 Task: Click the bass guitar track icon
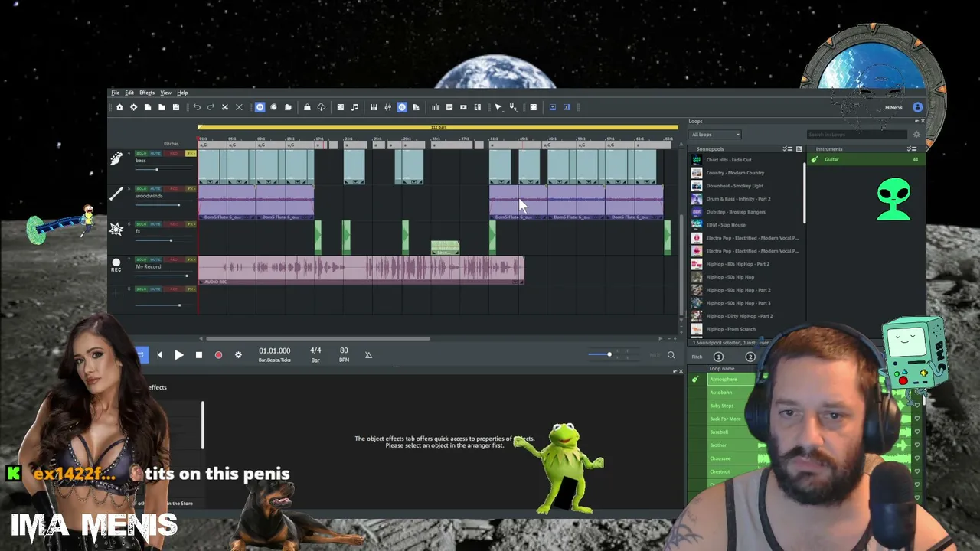point(116,159)
